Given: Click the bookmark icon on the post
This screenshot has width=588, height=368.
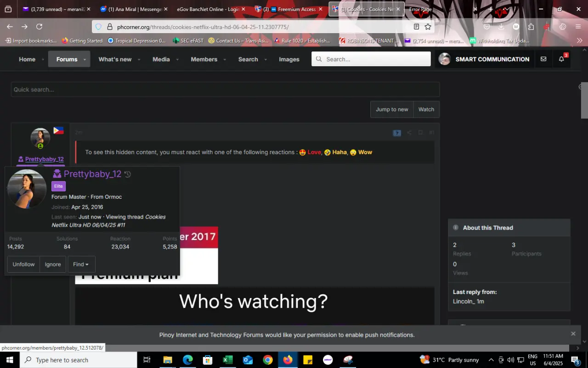Looking at the screenshot, I should pyautogui.click(x=420, y=133).
